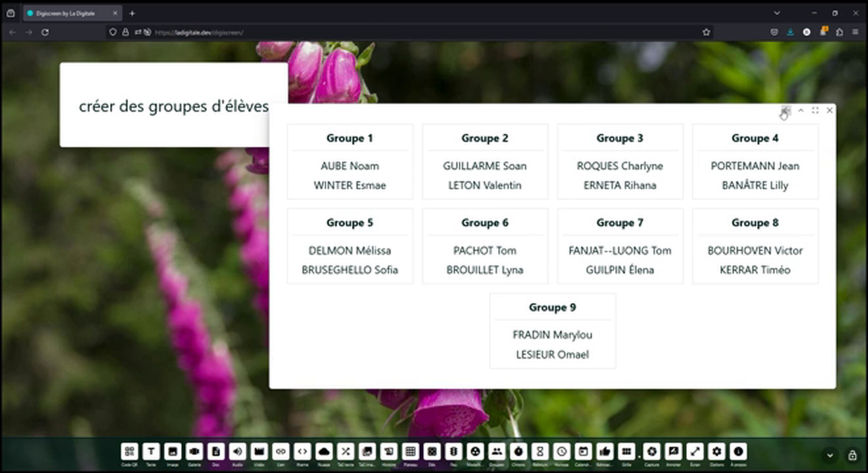Viewport: 868px width, 473px height.
Task: Reload the page with the refresh button
Action: point(45,32)
